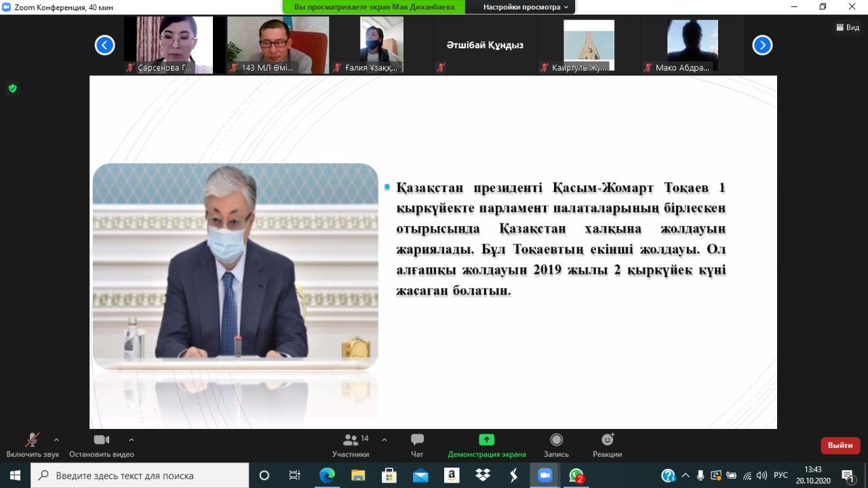Open the Chat panel
Viewport: 868px width, 488px height.
pyautogui.click(x=417, y=440)
